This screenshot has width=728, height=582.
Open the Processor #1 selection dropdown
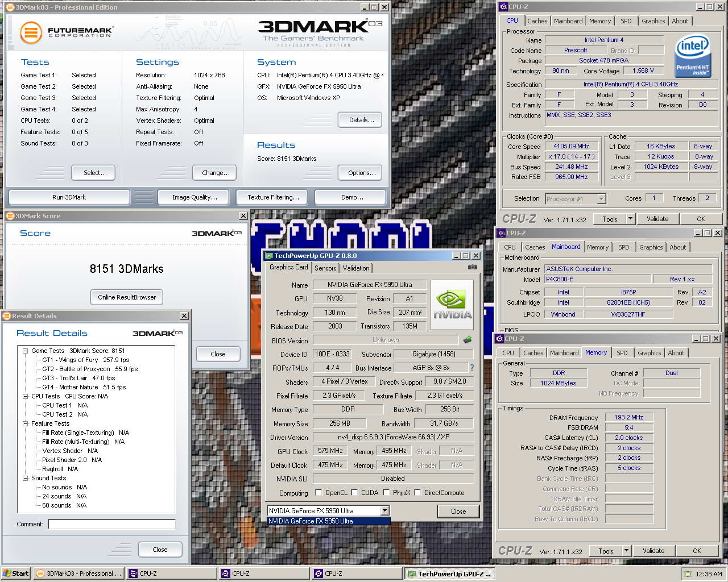click(x=601, y=199)
